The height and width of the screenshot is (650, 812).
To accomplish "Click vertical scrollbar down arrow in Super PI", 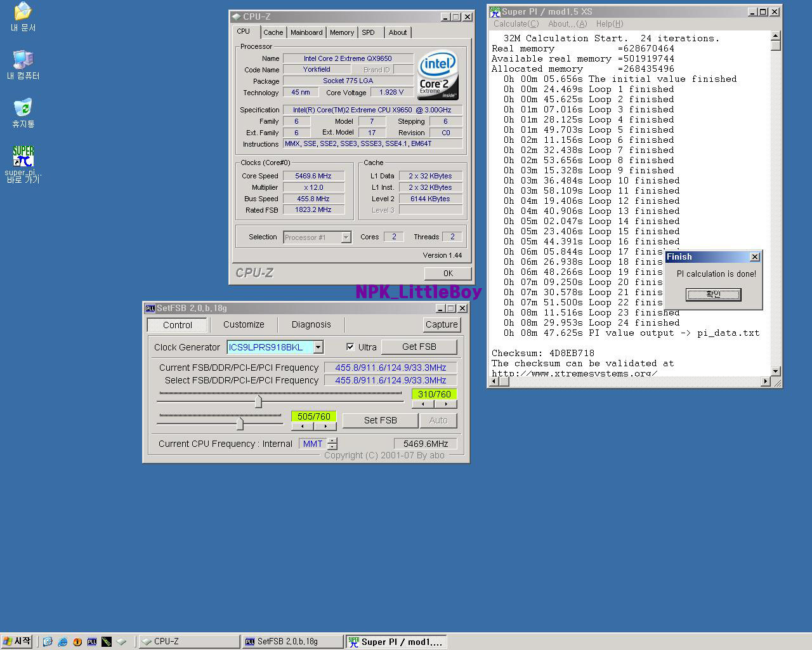I will point(775,371).
